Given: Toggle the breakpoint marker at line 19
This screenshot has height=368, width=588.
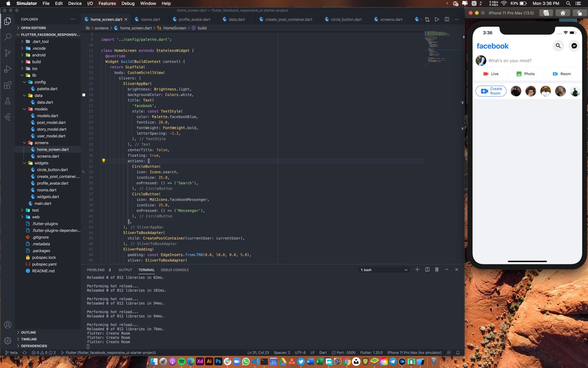Looking at the screenshot, I should (84, 95).
